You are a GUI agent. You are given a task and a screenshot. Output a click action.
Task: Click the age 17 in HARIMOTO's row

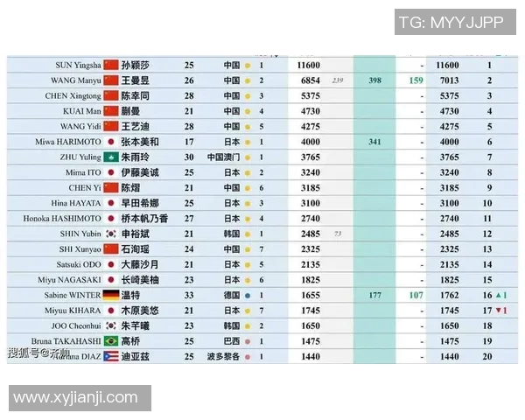189,142
